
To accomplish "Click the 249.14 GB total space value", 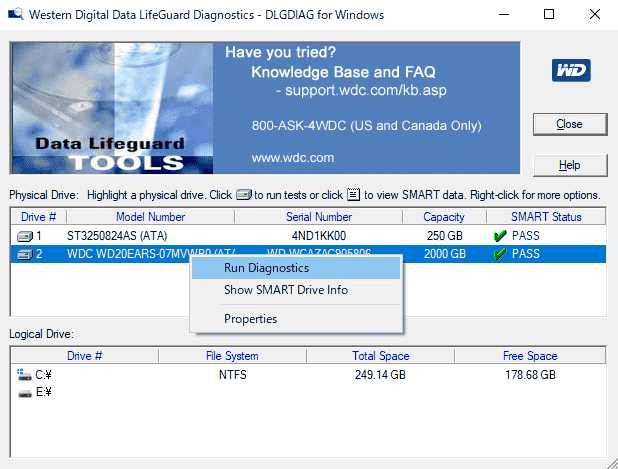I will (x=380, y=375).
